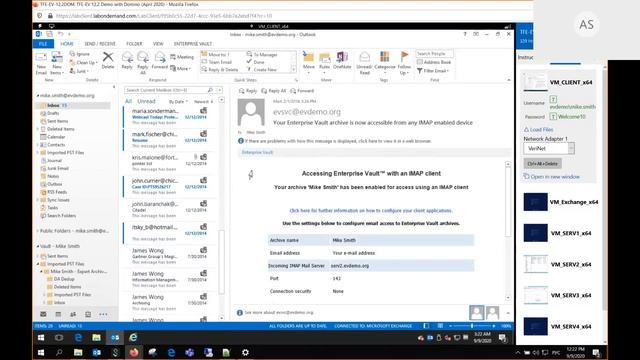Click Reply All in the reading pane
This screenshot has width=640, height=360.
coord(274,91)
